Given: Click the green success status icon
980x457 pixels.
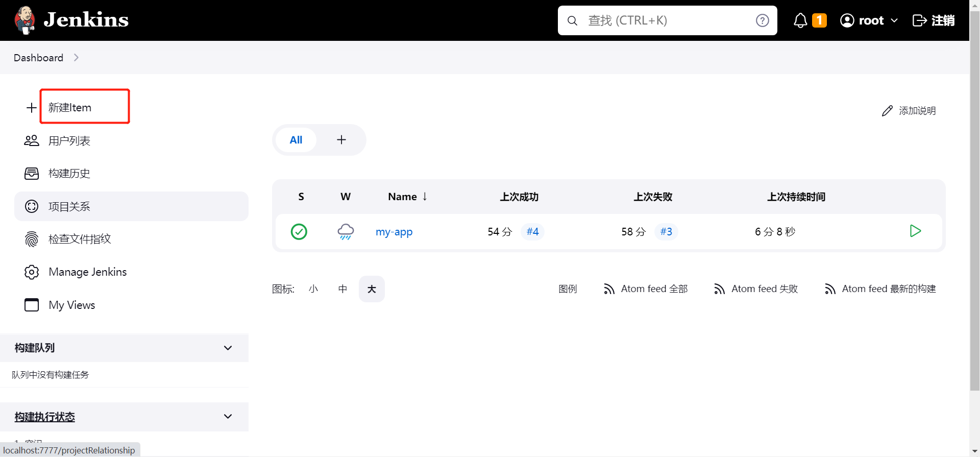Looking at the screenshot, I should click(x=299, y=232).
